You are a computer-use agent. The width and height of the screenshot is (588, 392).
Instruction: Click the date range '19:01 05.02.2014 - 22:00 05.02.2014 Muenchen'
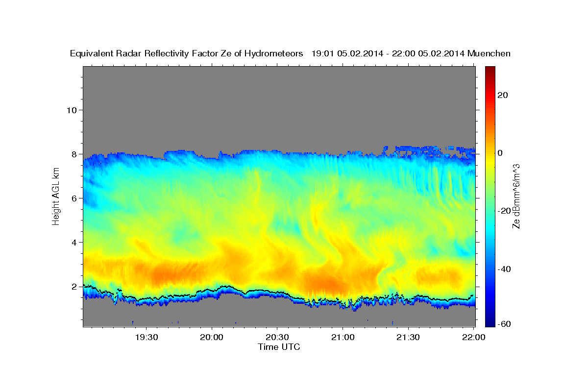(411, 54)
